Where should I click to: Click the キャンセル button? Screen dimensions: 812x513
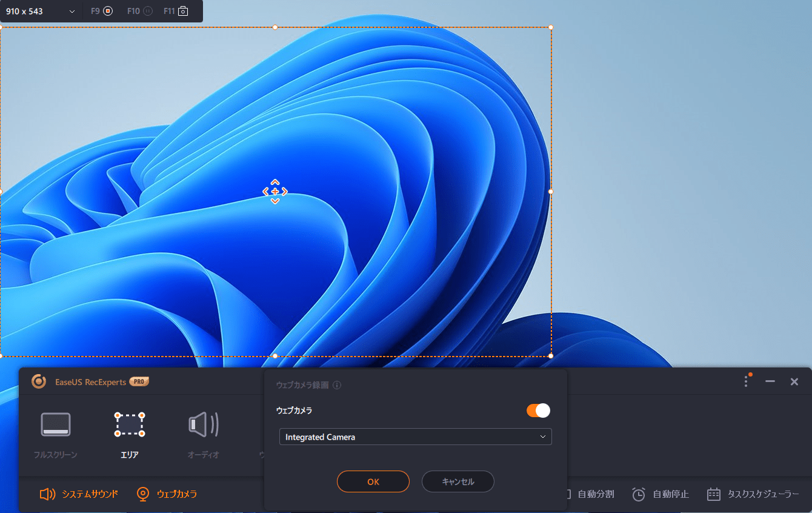pyautogui.click(x=458, y=481)
